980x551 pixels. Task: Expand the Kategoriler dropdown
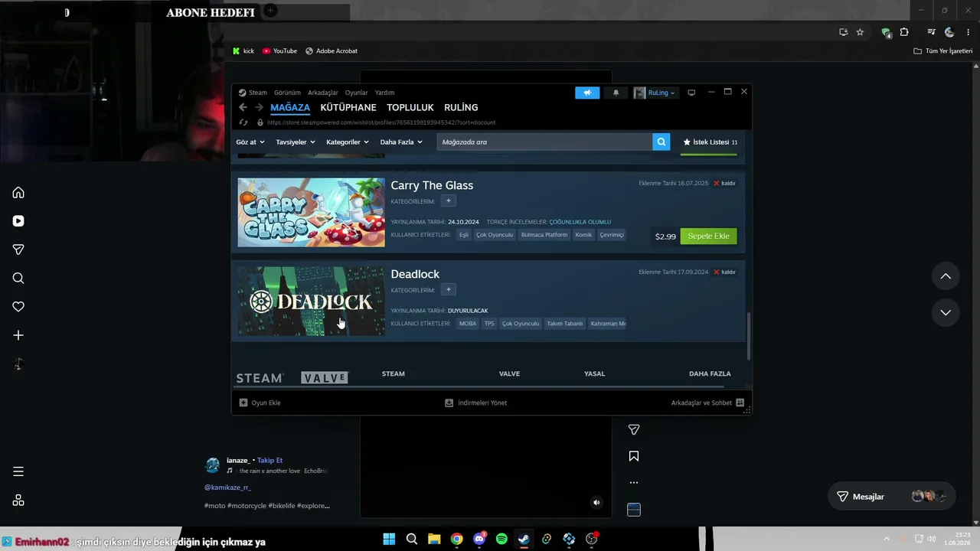(348, 142)
